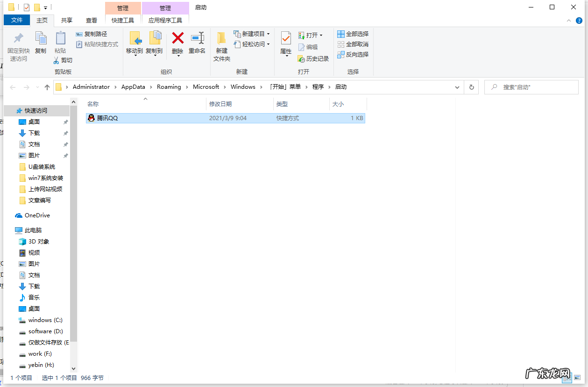Image resolution: width=588 pixels, height=387 pixels.
Task: Collapse the ribbon using the chevron
Action: click(x=568, y=21)
